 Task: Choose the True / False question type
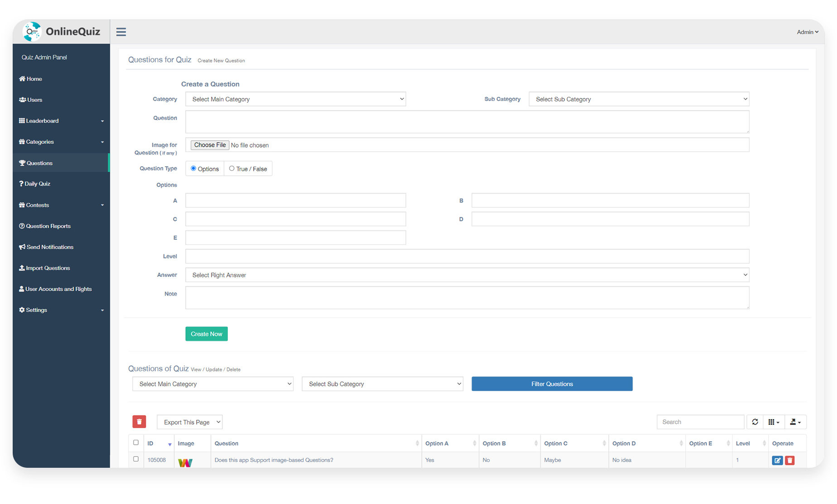(x=232, y=168)
